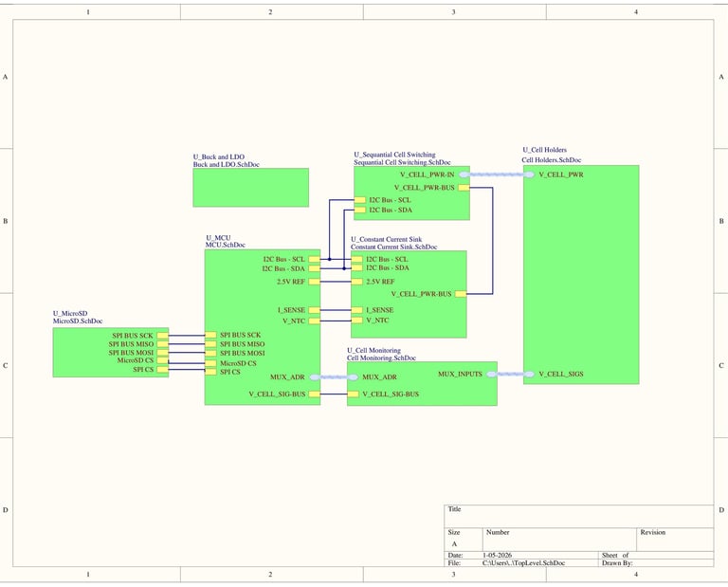Select SPI BUS SCK port on MCU sheet
This screenshot has width=728, height=587.
[x=210, y=335]
